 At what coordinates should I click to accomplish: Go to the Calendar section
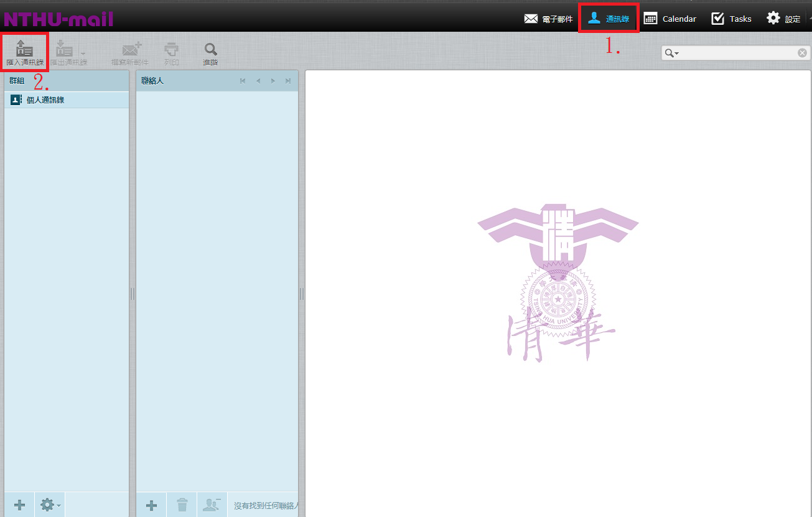point(670,19)
